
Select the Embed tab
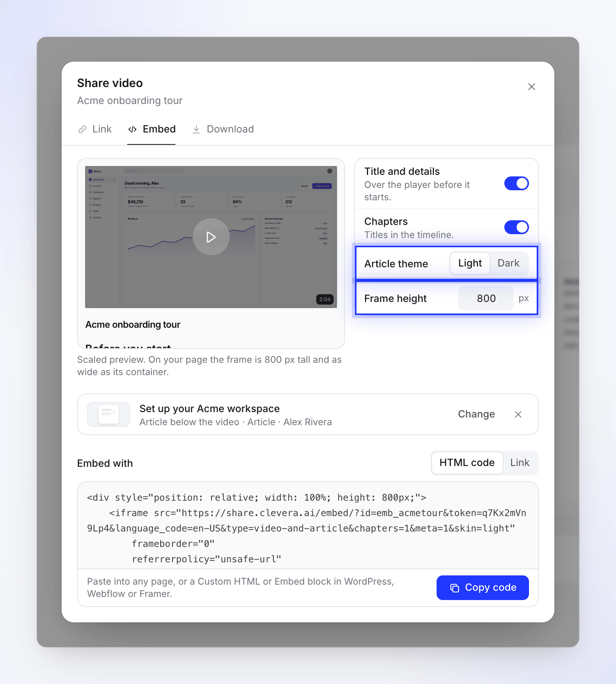152,129
